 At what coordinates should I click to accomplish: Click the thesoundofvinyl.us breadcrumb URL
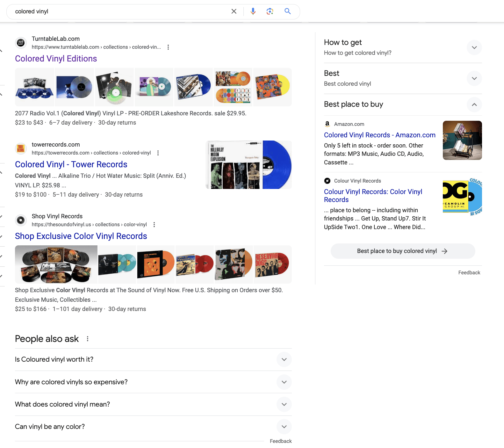(89, 225)
